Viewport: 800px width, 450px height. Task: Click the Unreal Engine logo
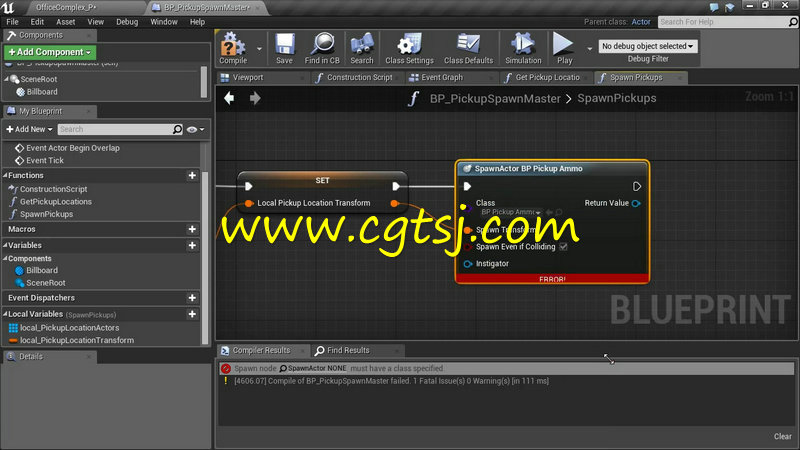point(8,8)
